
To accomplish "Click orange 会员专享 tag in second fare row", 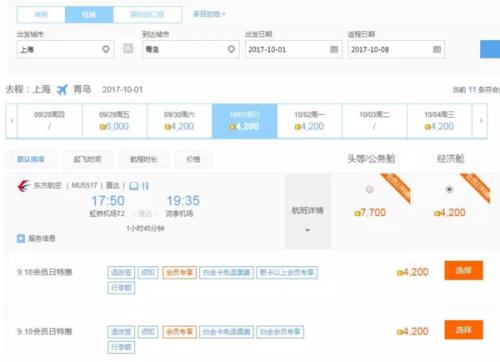I will (180, 332).
